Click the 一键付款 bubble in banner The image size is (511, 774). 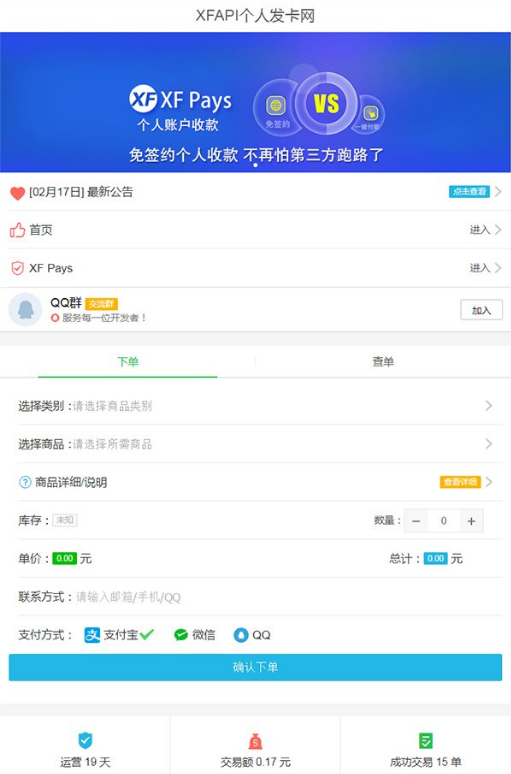click(370, 116)
